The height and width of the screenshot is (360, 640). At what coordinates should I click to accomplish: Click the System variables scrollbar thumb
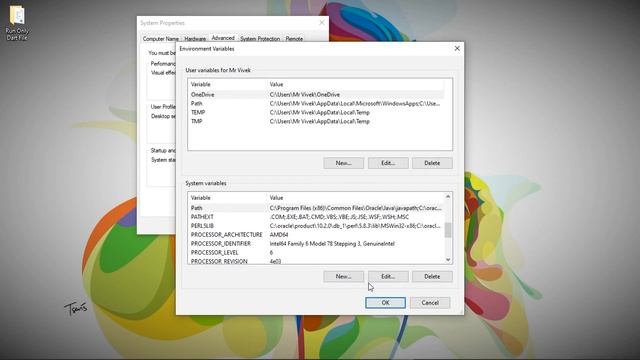pos(448,230)
